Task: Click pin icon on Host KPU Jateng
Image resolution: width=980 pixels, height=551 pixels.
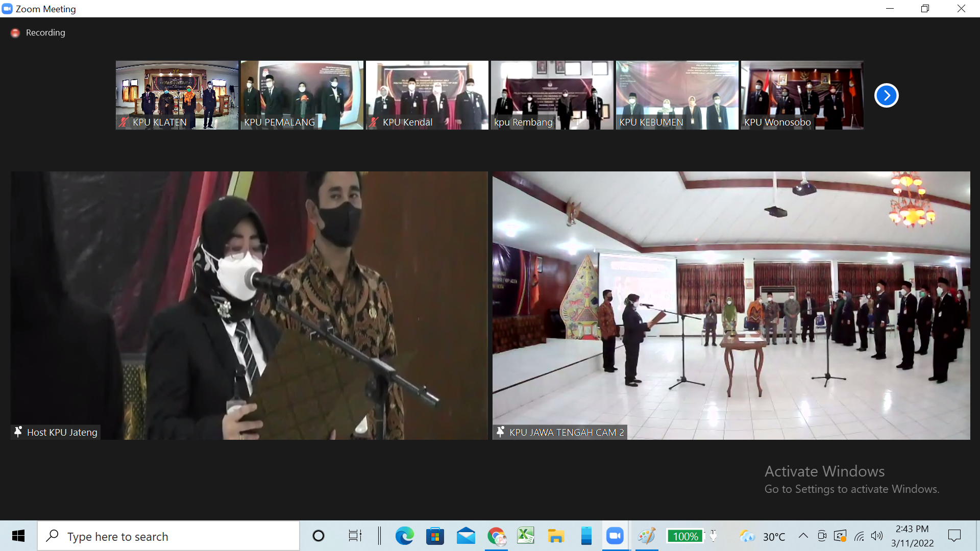Action: click(x=18, y=432)
